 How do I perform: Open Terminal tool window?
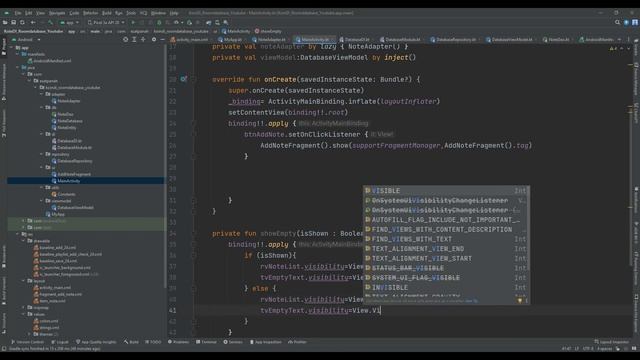coord(206,342)
